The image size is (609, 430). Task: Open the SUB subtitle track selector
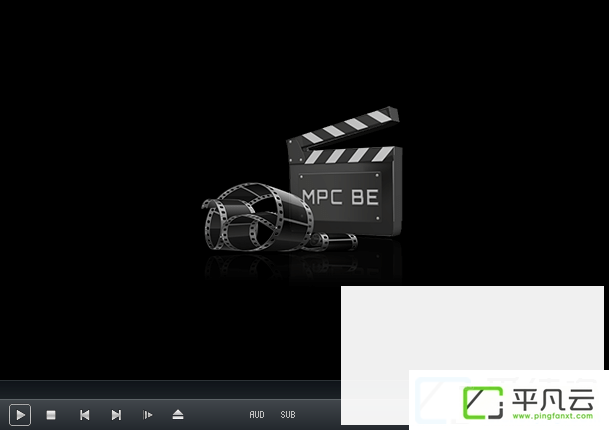288,415
